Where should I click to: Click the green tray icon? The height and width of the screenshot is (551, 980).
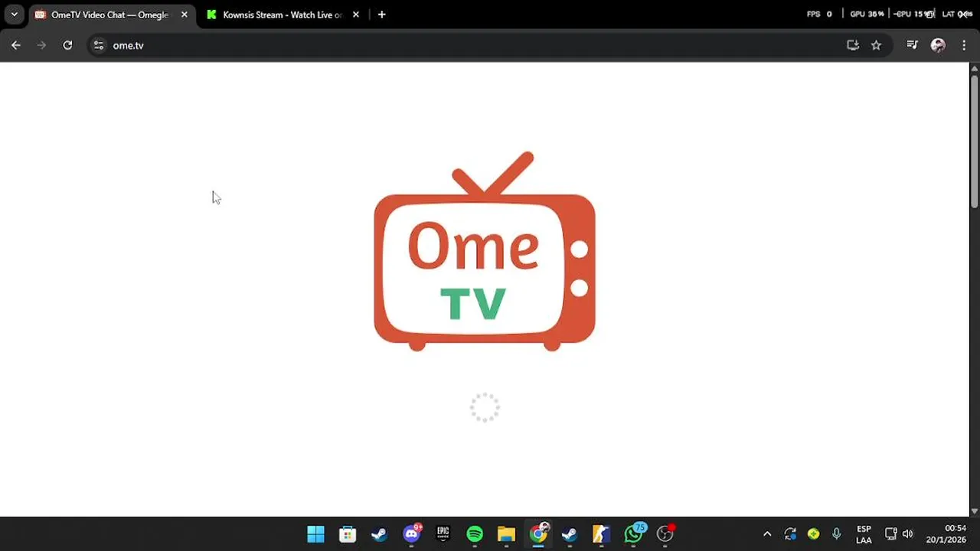tap(814, 534)
